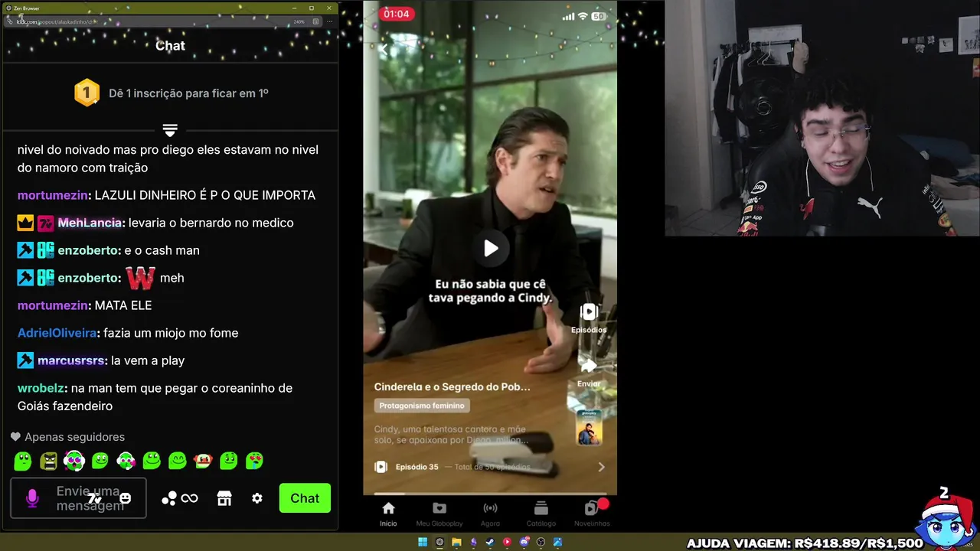Image resolution: width=980 pixels, height=551 pixels.
Task: Open the 'Cinderela e o Segredo do Pob...' title
Action: pyautogui.click(x=452, y=386)
